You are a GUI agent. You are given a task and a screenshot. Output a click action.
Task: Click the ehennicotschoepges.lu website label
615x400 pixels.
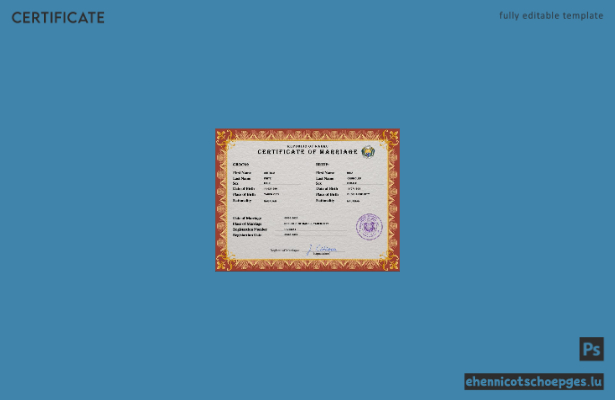(534, 382)
